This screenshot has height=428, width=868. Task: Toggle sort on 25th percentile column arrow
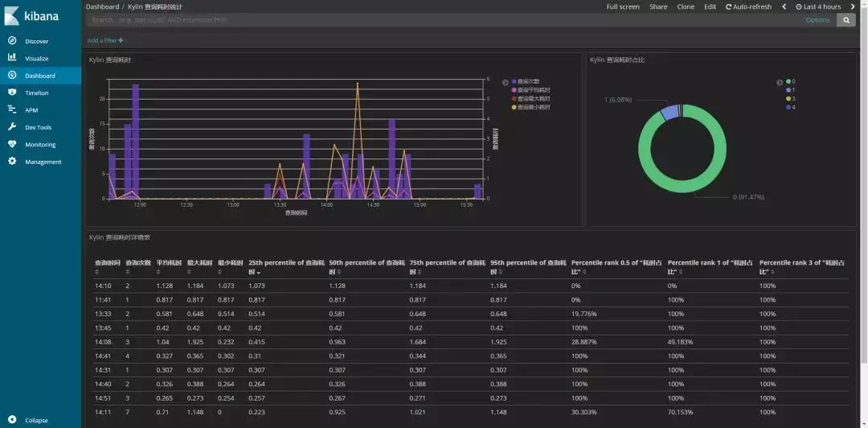coord(259,273)
